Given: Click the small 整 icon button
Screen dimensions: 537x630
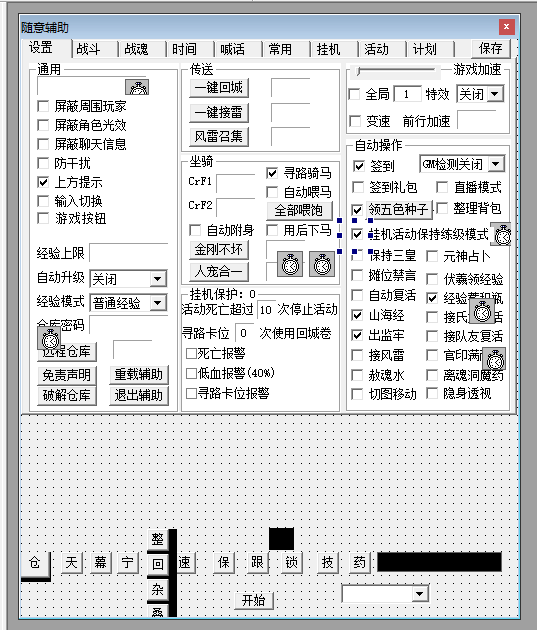Looking at the screenshot, I should click(158, 539).
